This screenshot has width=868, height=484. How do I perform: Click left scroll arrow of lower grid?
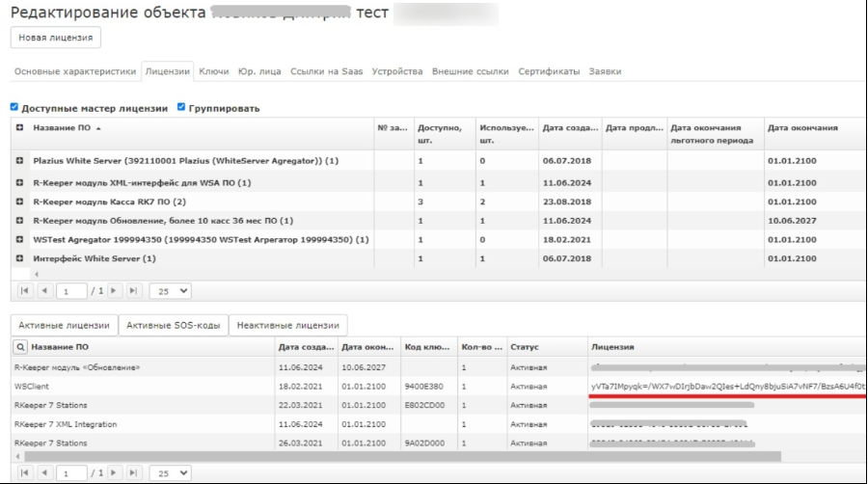click(17, 456)
